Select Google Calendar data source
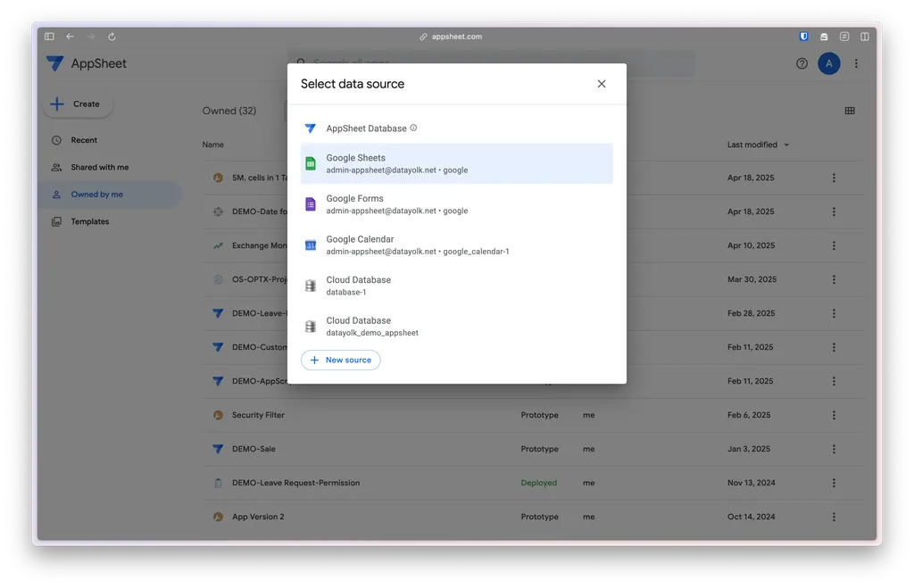 click(456, 245)
